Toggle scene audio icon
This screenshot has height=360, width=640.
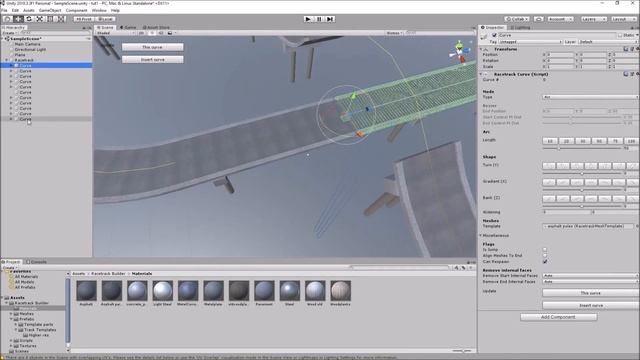point(161,33)
